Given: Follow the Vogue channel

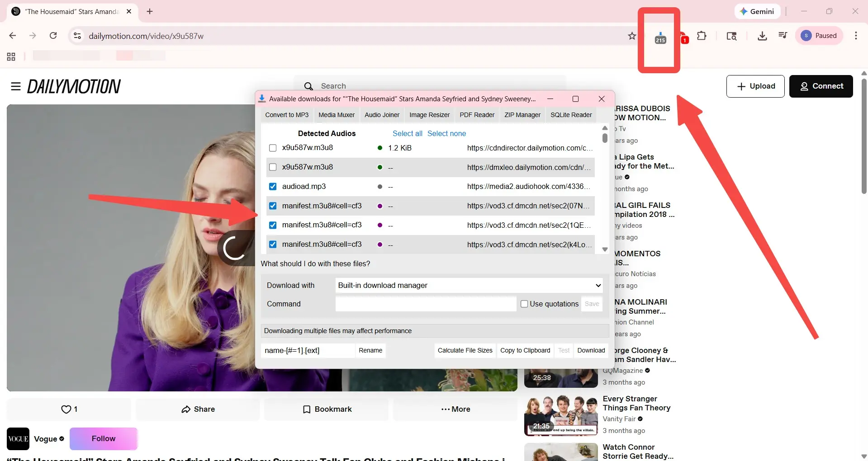Looking at the screenshot, I should pyautogui.click(x=104, y=439).
